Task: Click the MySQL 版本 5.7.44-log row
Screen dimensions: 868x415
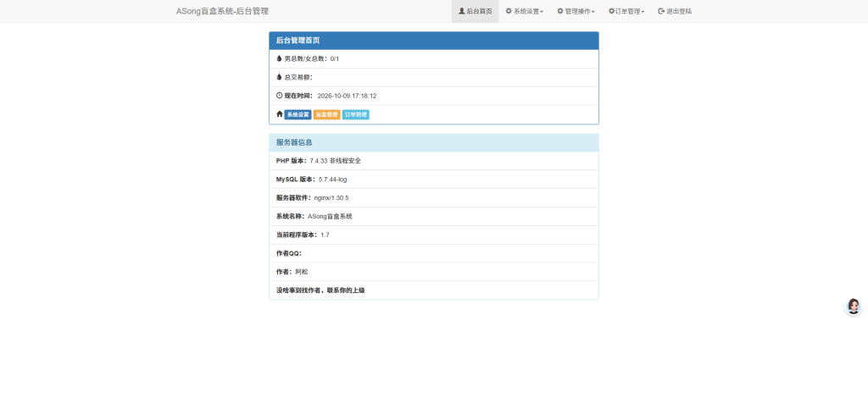Action: 434,180
